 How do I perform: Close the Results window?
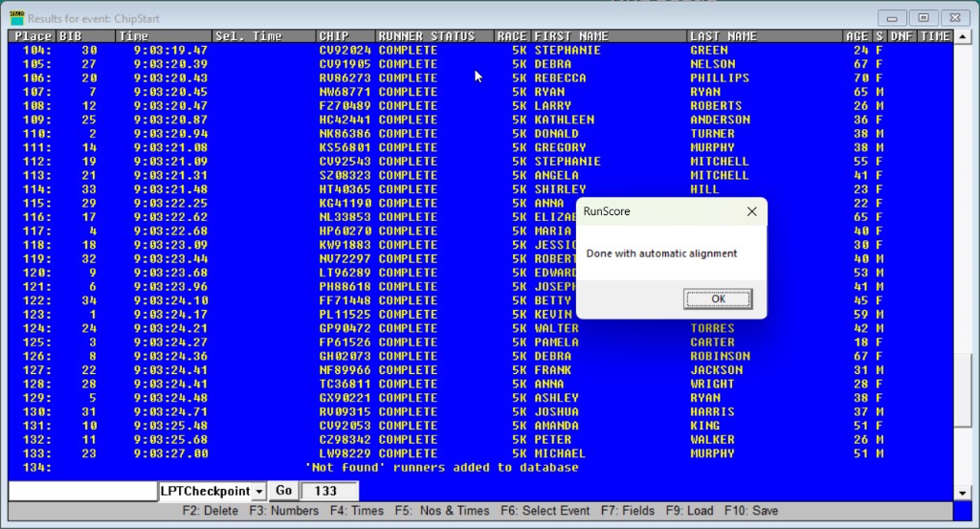pyautogui.click(x=955, y=18)
